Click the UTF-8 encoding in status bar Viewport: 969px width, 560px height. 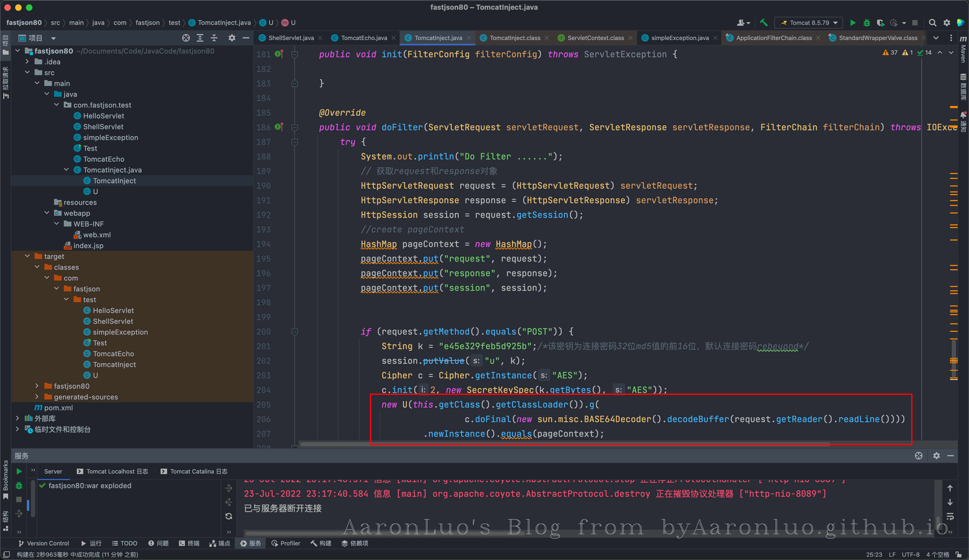[x=911, y=554]
